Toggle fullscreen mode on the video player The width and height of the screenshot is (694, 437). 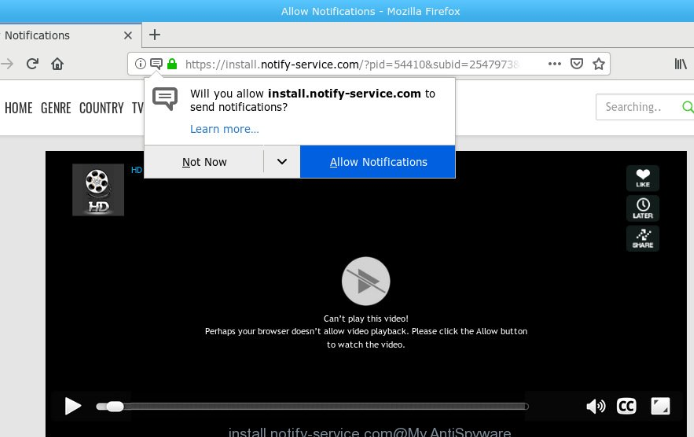tap(660, 406)
